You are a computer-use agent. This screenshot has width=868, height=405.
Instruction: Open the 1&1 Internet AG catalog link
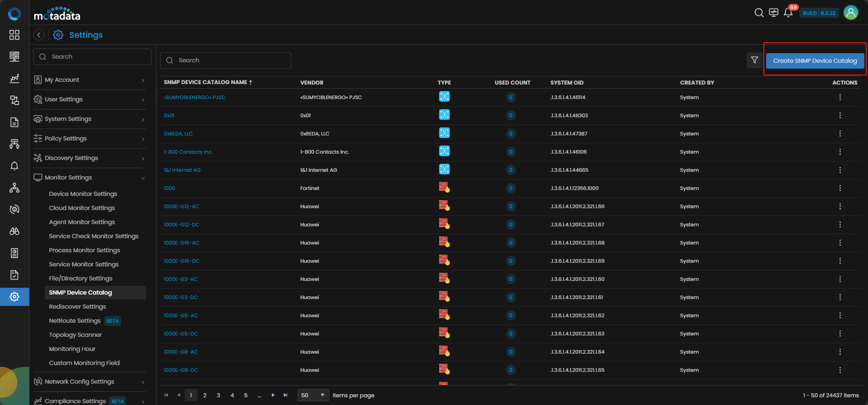pos(182,170)
